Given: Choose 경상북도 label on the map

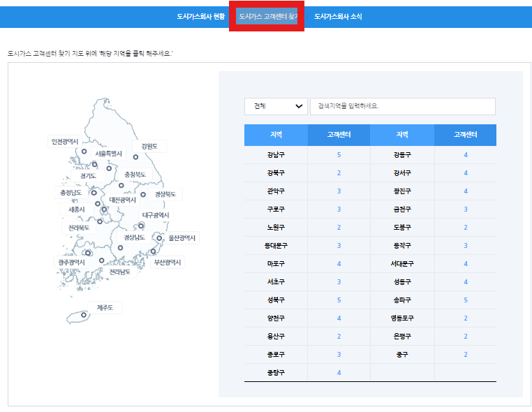Looking at the screenshot, I should [165, 194].
